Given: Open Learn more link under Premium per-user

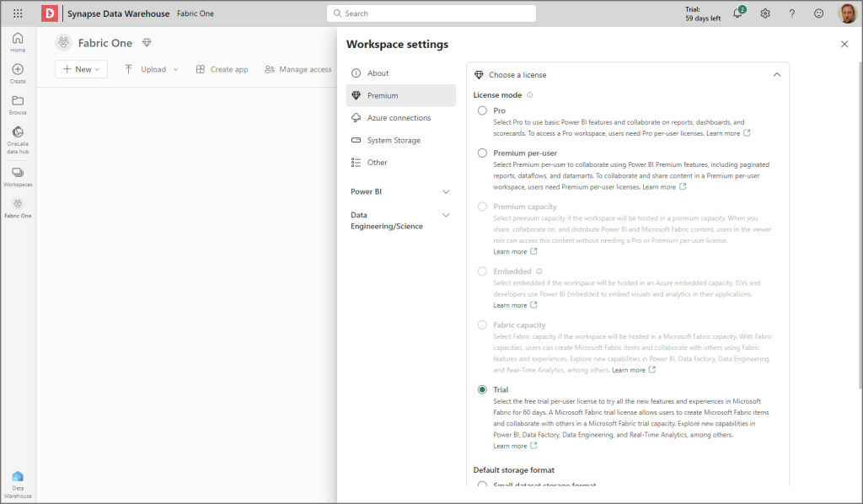Looking at the screenshot, I should (x=664, y=187).
